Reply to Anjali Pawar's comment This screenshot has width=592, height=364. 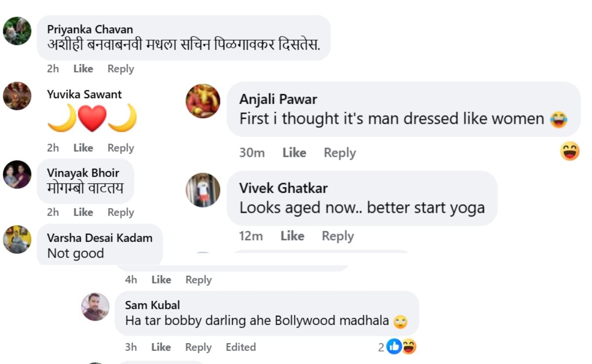(339, 153)
